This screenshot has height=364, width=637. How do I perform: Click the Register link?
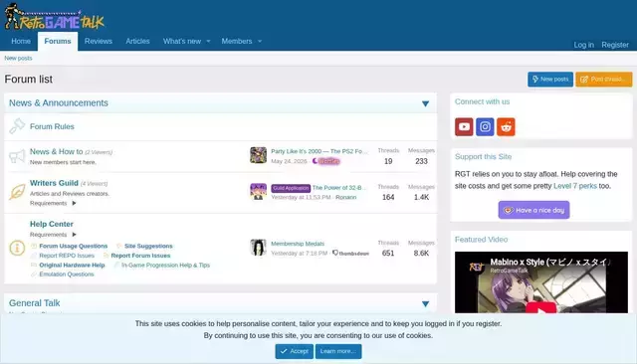point(615,45)
